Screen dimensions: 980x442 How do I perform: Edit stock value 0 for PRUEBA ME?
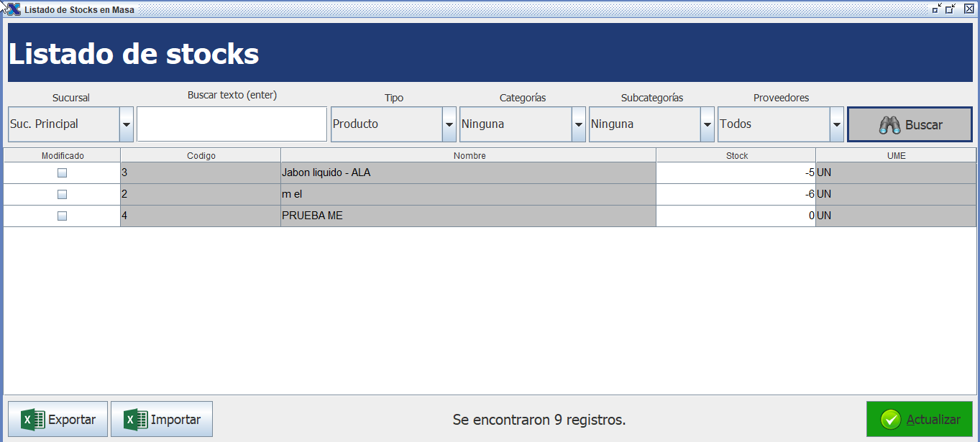pos(736,216)
